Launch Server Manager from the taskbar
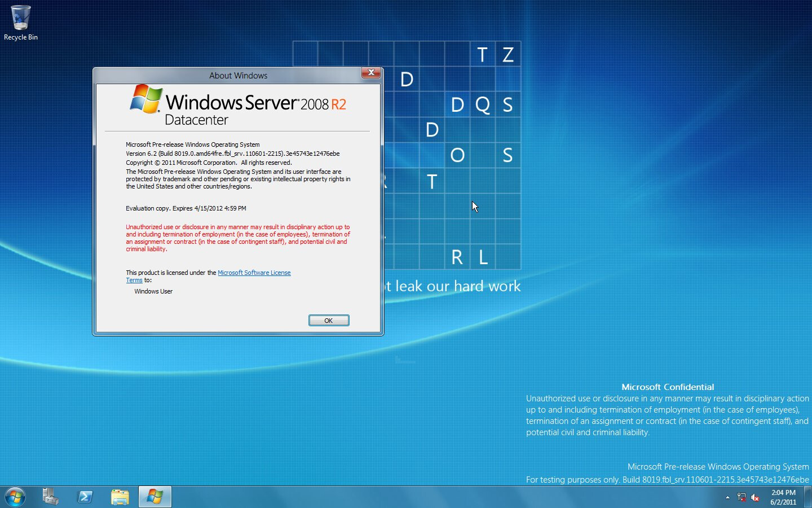Screen dimensions: 812x508 click(x=50, y=497)
